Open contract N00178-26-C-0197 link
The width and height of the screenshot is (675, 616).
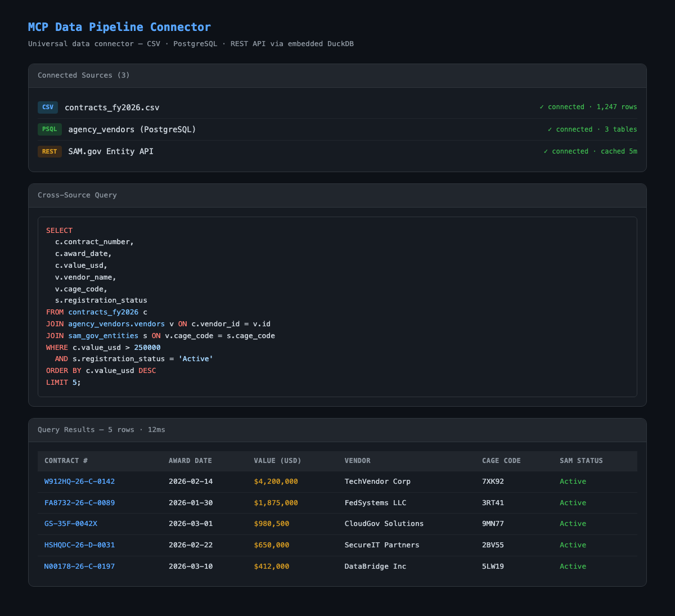click(x=79, y=566)
